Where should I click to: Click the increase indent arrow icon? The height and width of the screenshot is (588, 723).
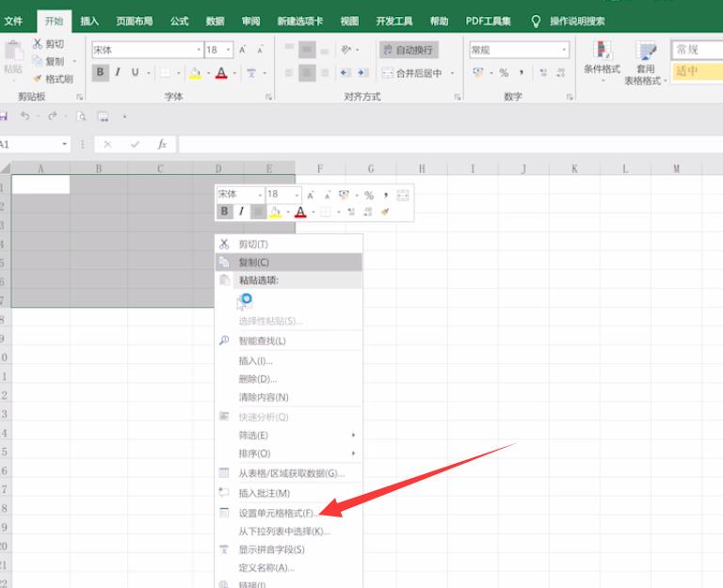[x=361, y=72]
